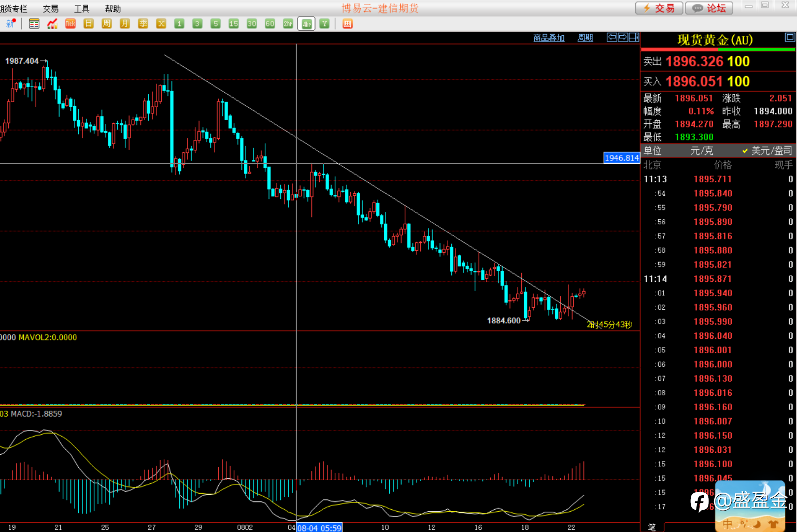This screenshot has width=797, height=532.
Task: Click the 1987.404 high price label
Action: coord(22,61)
